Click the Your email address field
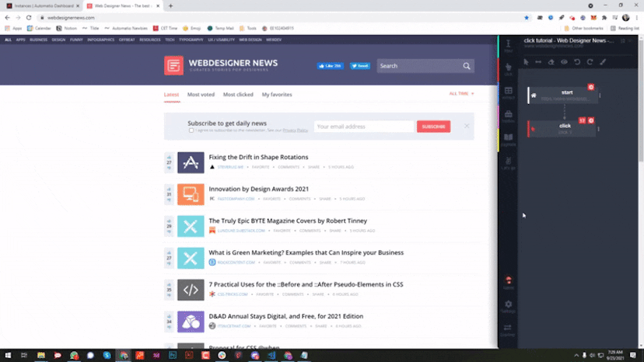This screenshot has width=644, height=362. (363, 127)
